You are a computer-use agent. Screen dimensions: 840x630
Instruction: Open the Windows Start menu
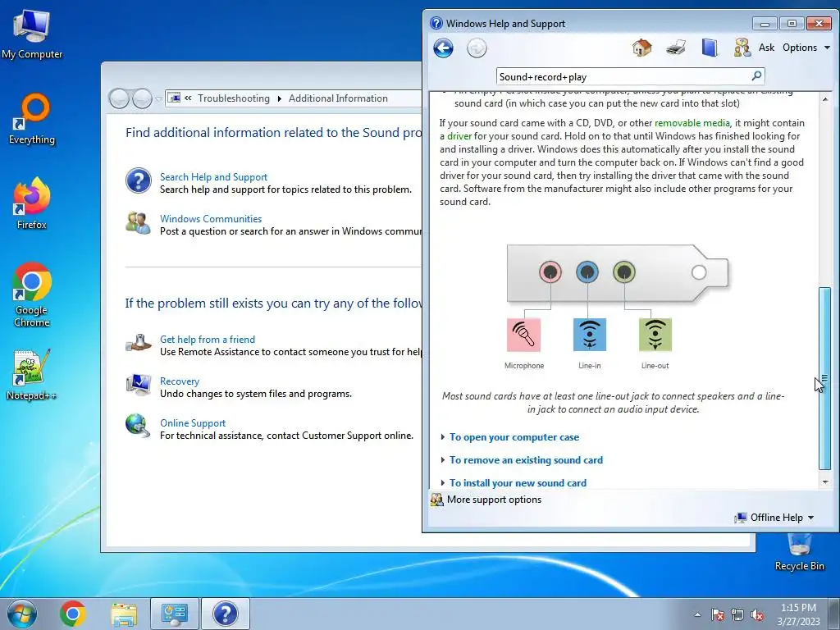[x=21, y=614]
